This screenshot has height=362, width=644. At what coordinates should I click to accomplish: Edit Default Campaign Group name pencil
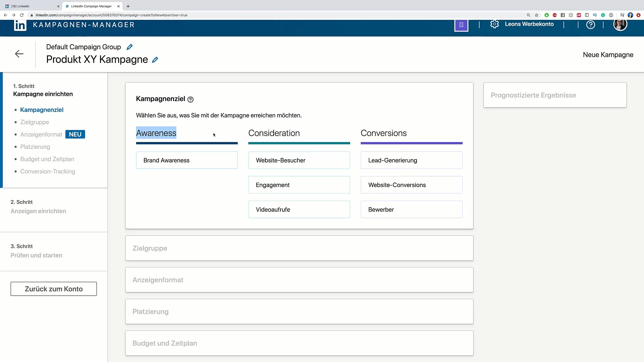129,47
